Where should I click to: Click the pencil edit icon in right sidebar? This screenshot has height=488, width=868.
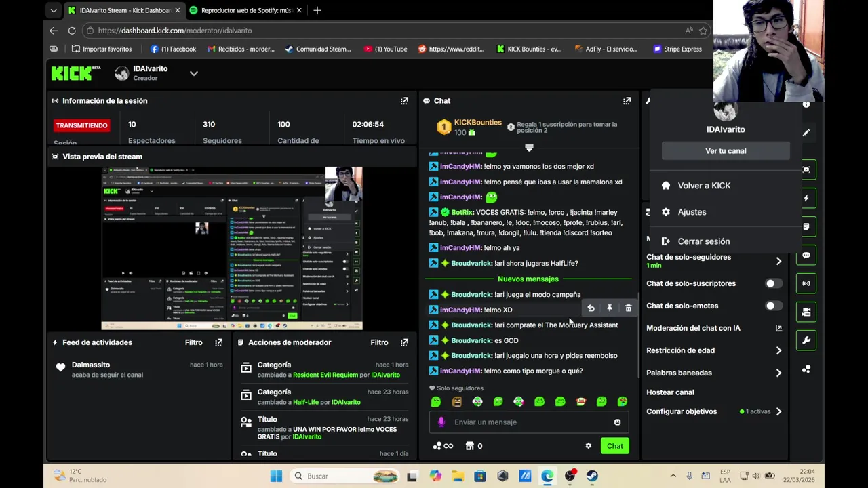[x=806, y=133]
